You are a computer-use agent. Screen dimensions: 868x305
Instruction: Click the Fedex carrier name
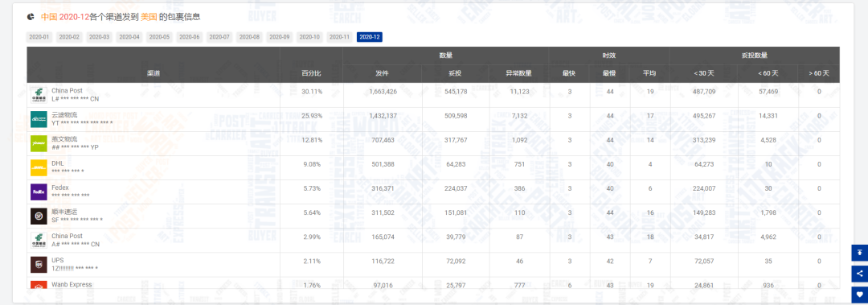[60, 188]
